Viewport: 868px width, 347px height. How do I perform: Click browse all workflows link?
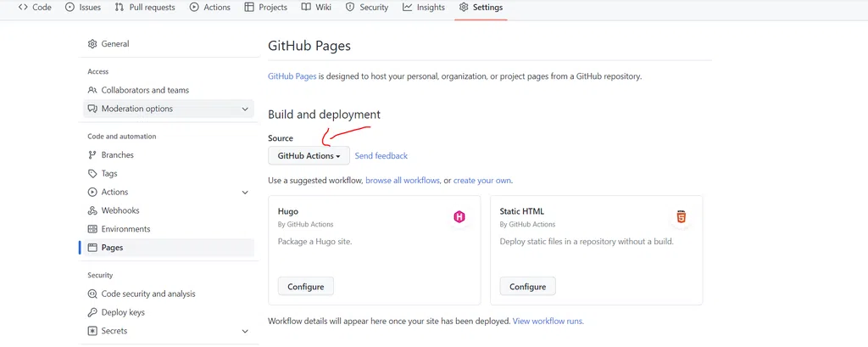[403, 181]
